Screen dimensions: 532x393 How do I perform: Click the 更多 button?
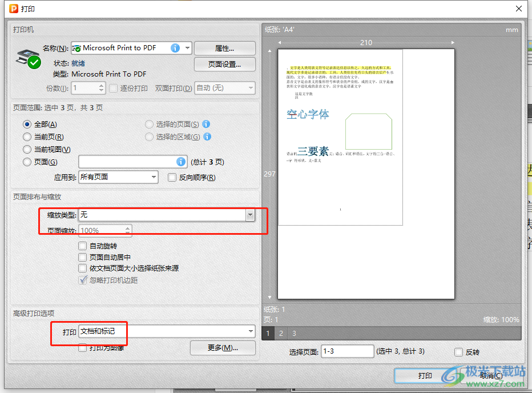[x=223, y=348]
